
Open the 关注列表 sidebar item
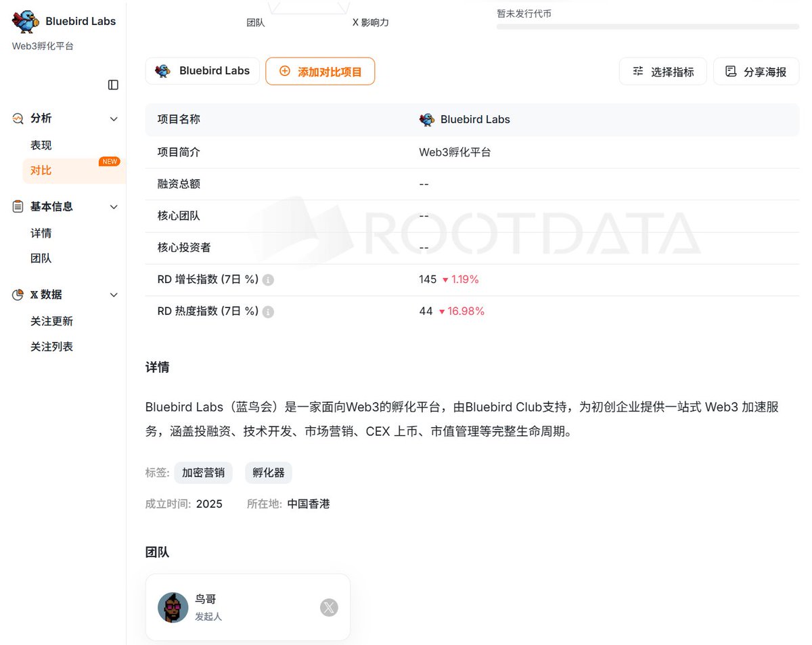[51, 347]
